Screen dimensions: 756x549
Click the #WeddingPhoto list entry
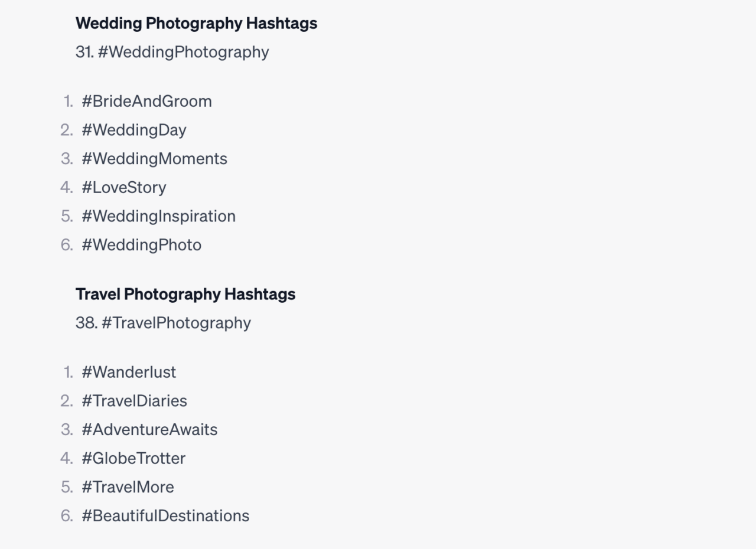click(x=142, y=245)
